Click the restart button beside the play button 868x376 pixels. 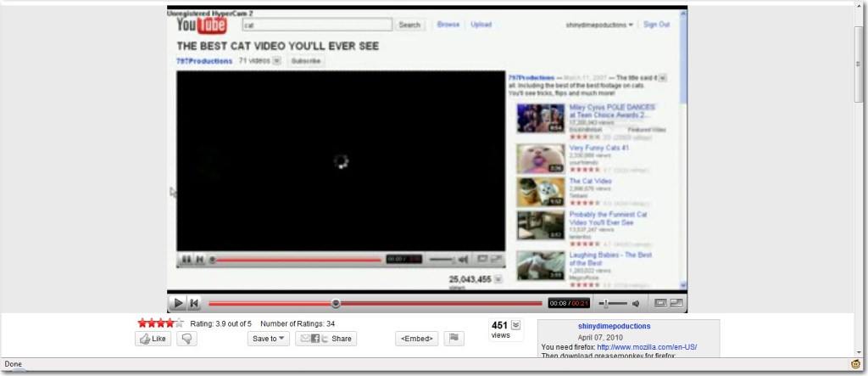point(194,303)
